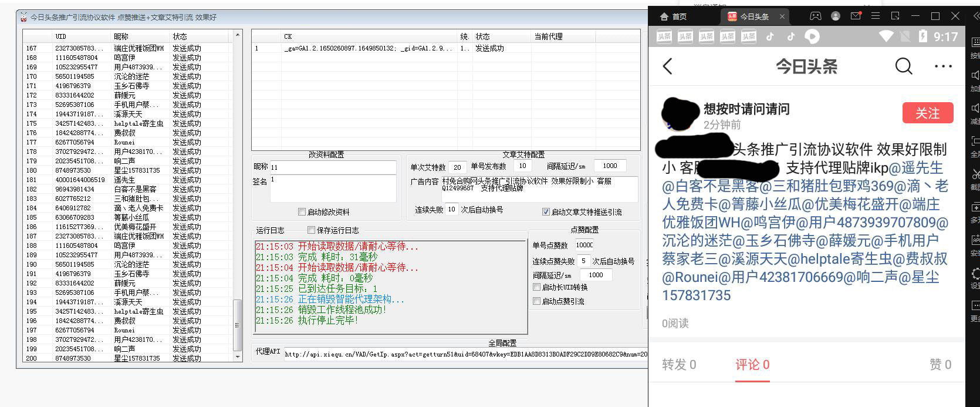Click the 单号发布数 input field

click(x=522, y=166)
